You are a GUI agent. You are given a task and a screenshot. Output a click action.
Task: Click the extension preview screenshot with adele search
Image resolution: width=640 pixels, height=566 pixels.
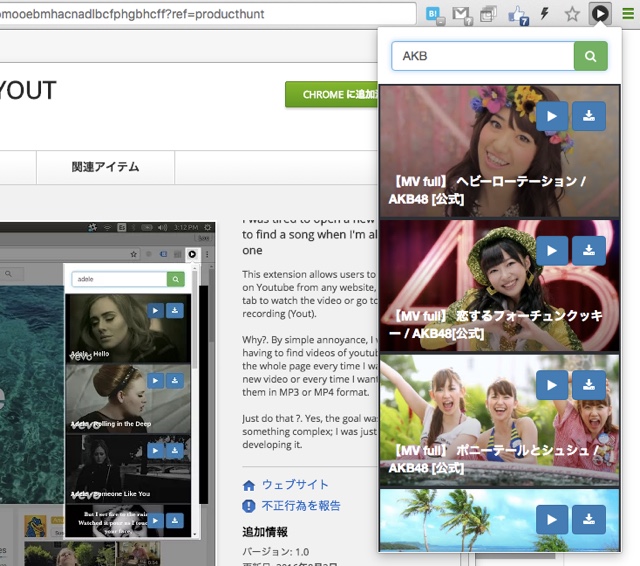[107, 392]
